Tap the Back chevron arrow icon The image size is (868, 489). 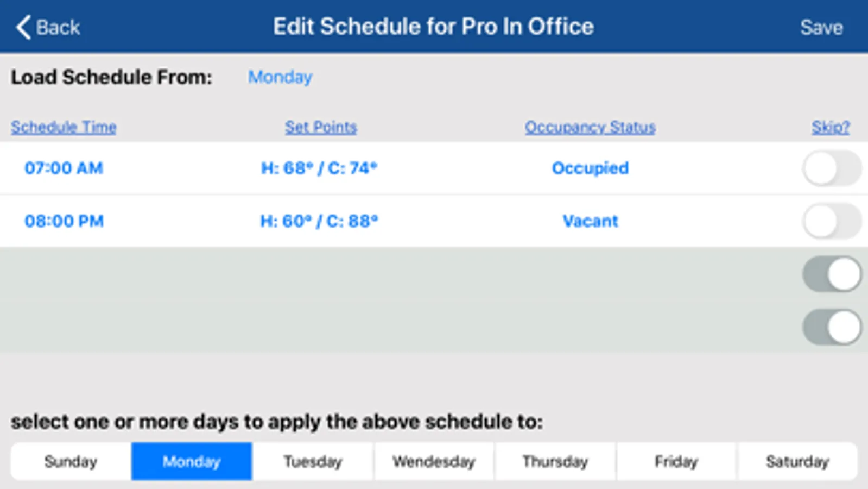click(x=23, y=27)
